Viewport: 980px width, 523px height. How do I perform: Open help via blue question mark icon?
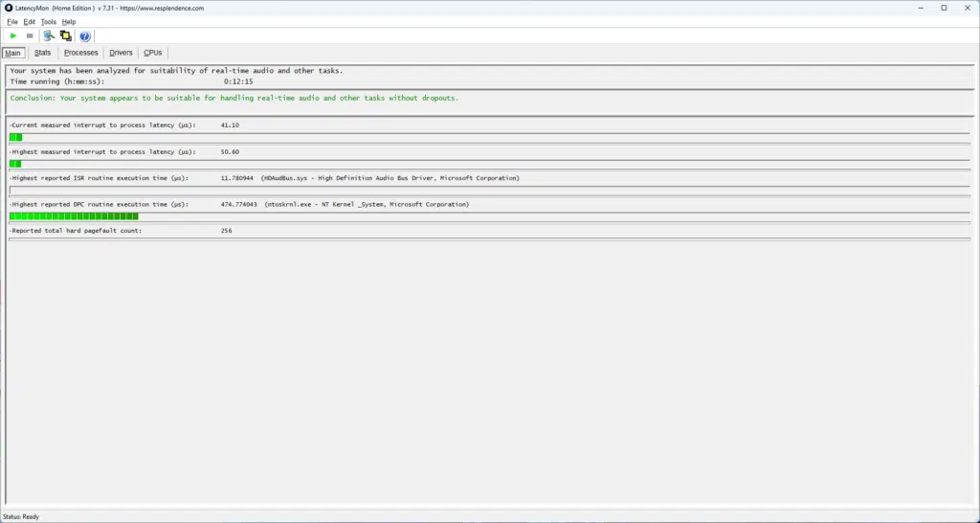click(85, 36)
